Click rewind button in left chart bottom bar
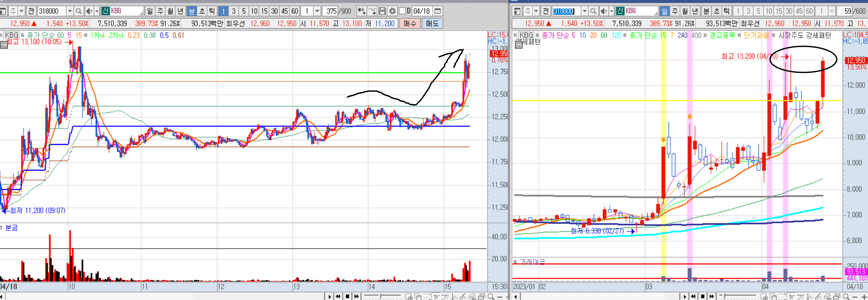This screenshot has height=300, width=868. tap(338, 297)
